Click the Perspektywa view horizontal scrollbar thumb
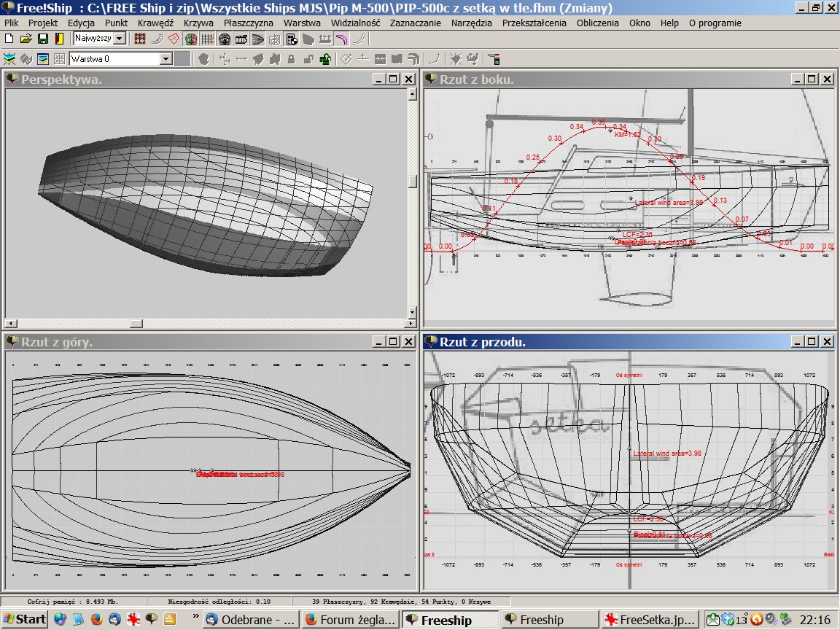The image size is (840, 630). click(136, 323)
